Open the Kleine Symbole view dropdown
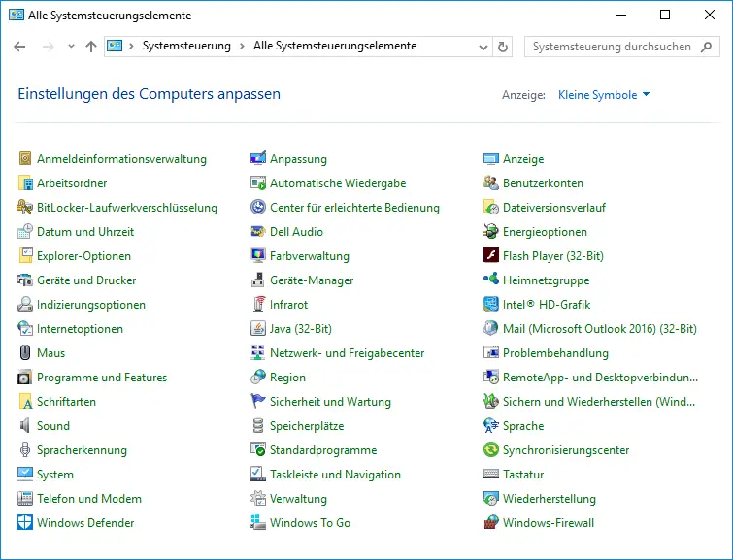The width and height of the screenshot is (733, 560). click(x=604, y=95)
